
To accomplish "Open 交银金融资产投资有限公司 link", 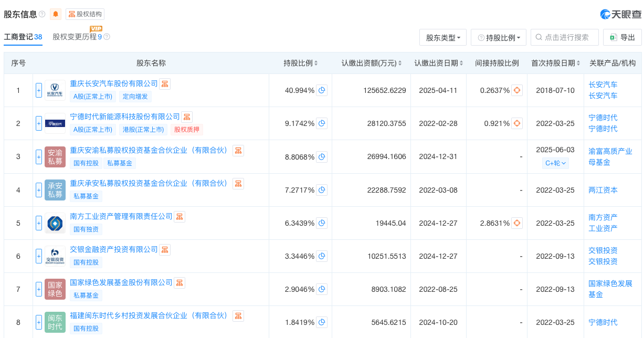I will [114, 249].
